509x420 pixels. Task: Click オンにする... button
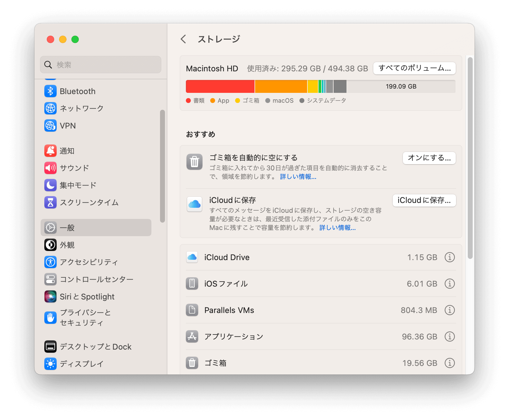point(429,158)
